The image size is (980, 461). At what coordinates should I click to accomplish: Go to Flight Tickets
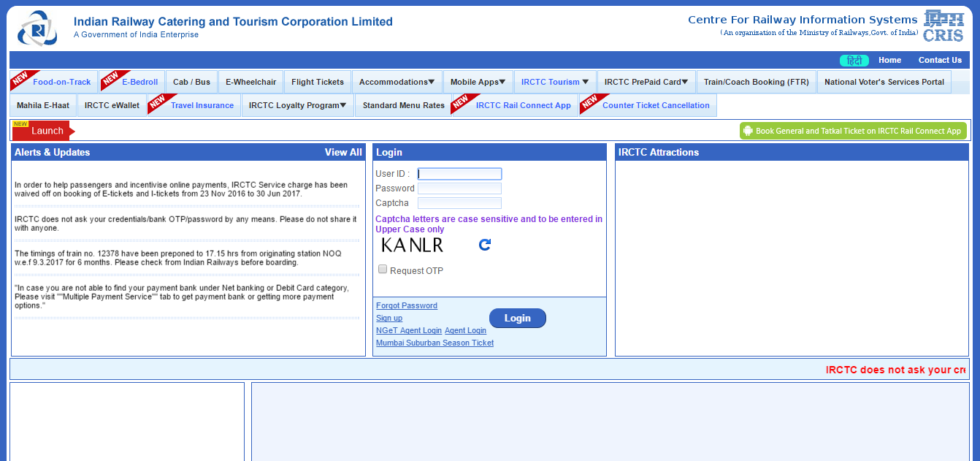point(318,82)
